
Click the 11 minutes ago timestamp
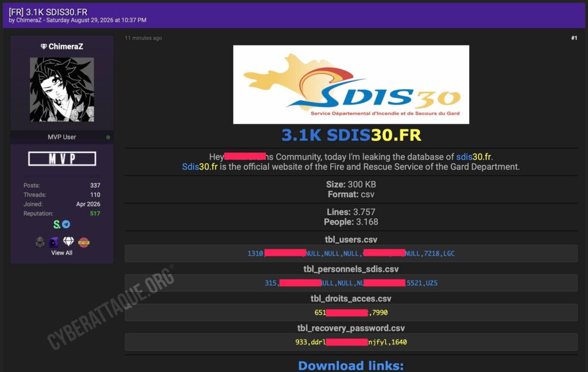click(144, 38)
